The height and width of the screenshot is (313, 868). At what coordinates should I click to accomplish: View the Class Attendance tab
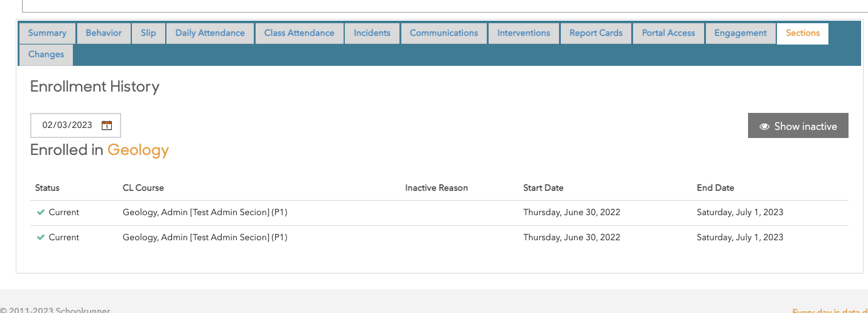coord(299,33)
